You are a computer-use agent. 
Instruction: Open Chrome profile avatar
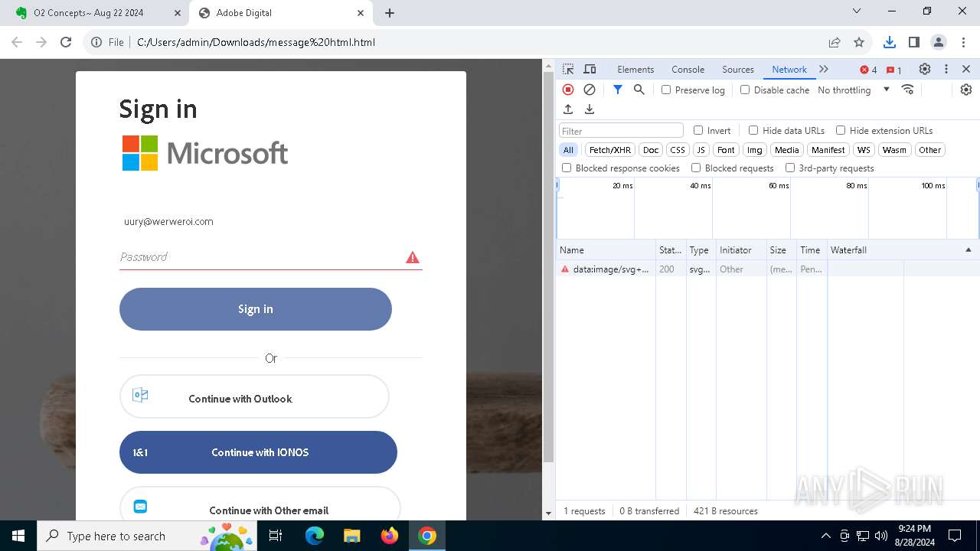click(938, 42)
